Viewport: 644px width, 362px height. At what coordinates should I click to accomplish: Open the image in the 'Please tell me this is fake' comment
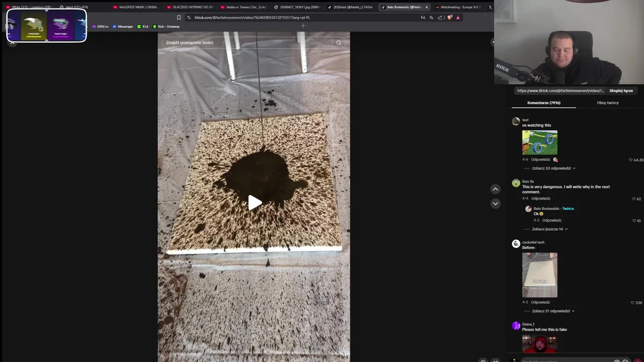pyautogui.click(x=540, y=344)
